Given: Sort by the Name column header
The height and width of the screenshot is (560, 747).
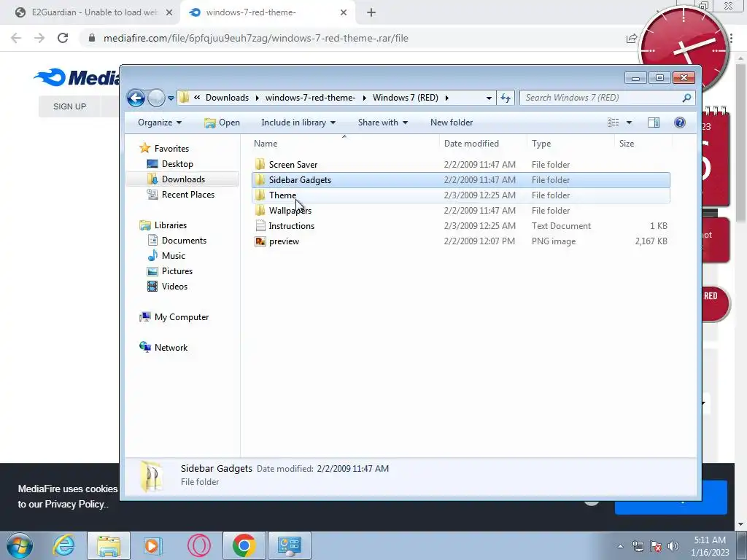Looking at the screenshot, I should (344, 144).
